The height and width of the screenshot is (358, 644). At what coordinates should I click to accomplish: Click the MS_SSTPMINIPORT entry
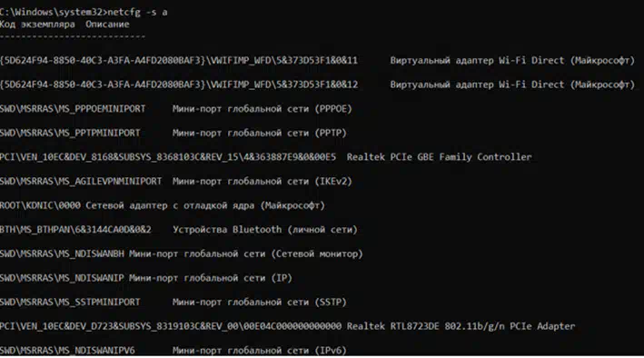pos(70,302)
